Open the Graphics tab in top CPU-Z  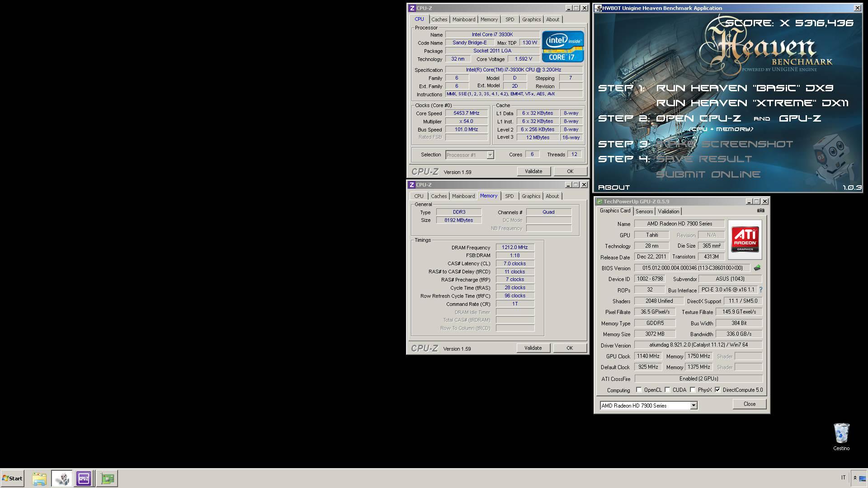(531, 19)
